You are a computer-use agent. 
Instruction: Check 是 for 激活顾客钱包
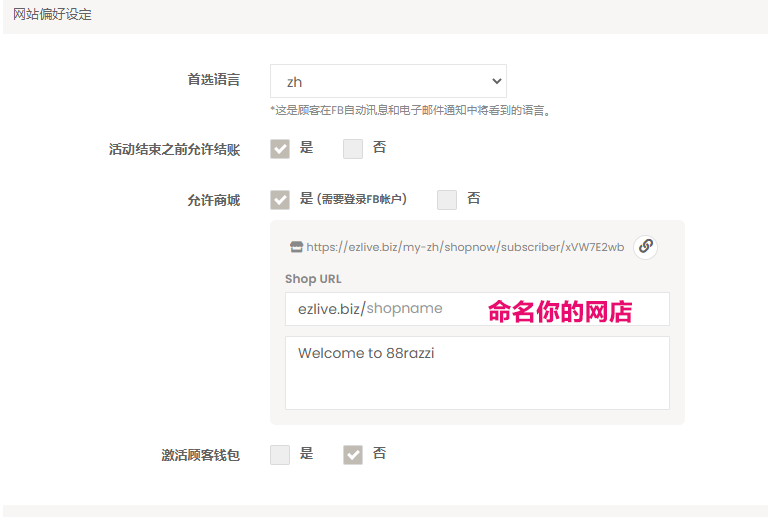(280, 455)
